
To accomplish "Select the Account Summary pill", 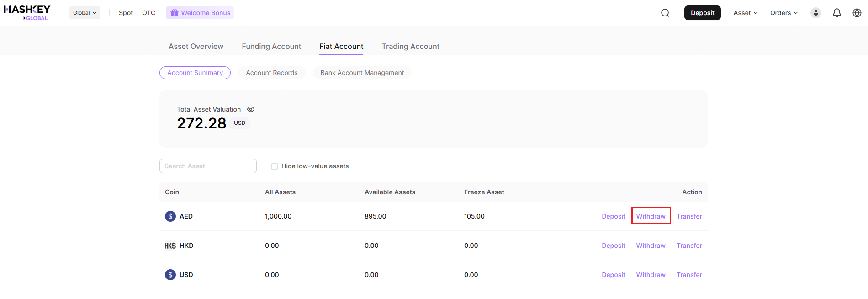I will click(x=195, y=73).
